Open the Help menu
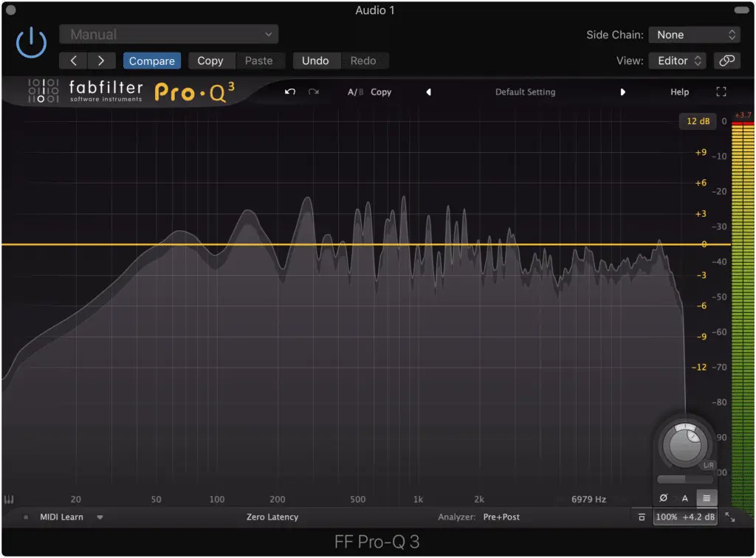 [x=679, y=92]
